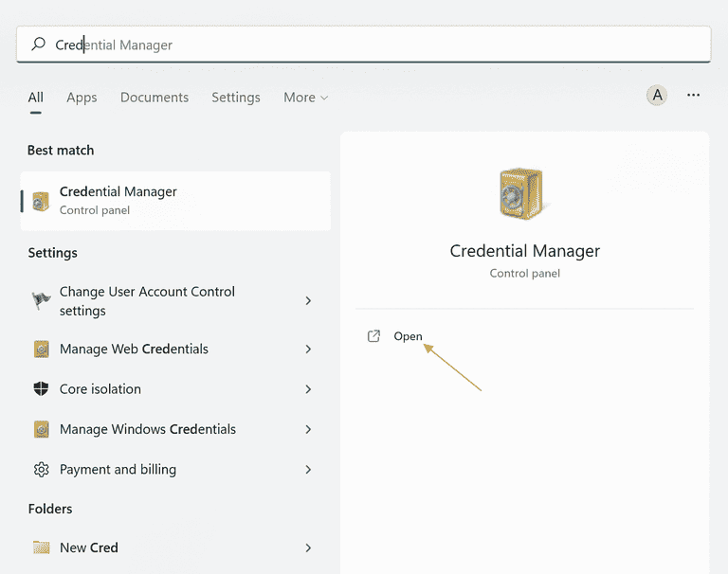The image size is (728, 574).
Task: Expand the Core isolation chevron arrow
Action: pyautogui.click(x=308, y=389)
